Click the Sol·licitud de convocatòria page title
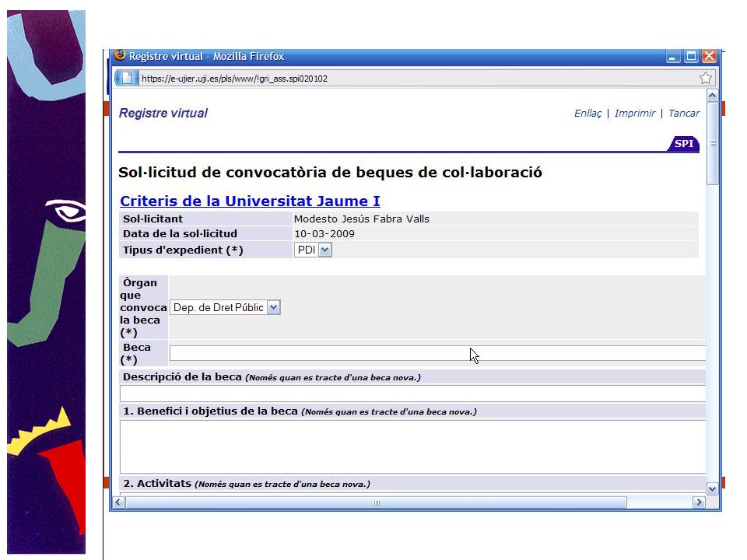Screen dimensions: 747x560 click(x=330, y=173)
